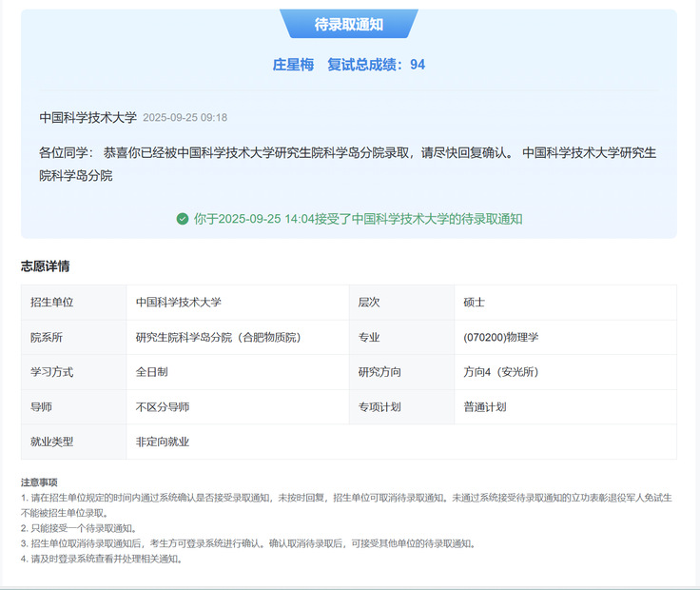The width and height of the screenshot is (700, 590).
Task: Click the 不区分导师 advisor value
Action: coord(163,407)
